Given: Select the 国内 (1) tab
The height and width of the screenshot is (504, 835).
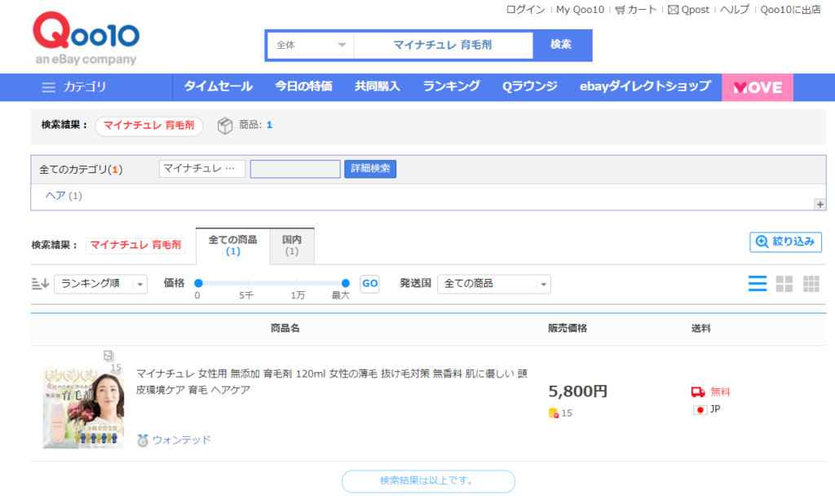Looking at the screenshot, I should (292, 245).
